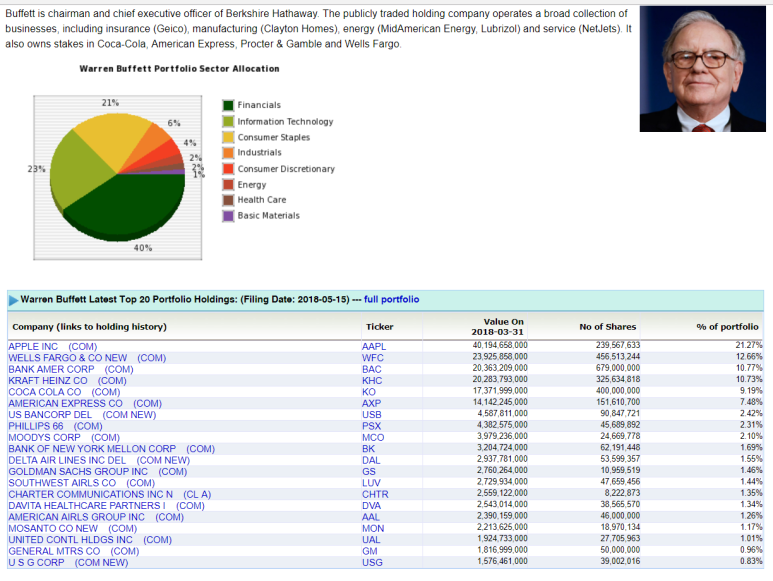Open GOLDMAN SACHS GROUP INC link

pos(98,471)
